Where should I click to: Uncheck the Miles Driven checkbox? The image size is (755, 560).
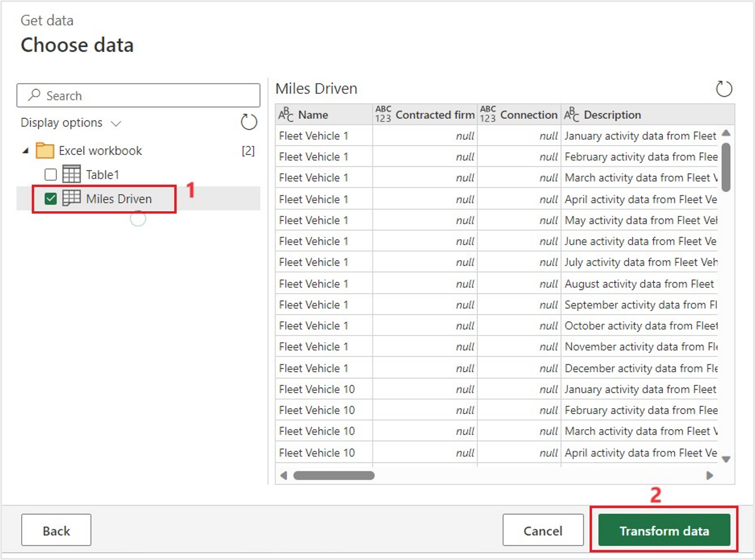coord(51,199)
